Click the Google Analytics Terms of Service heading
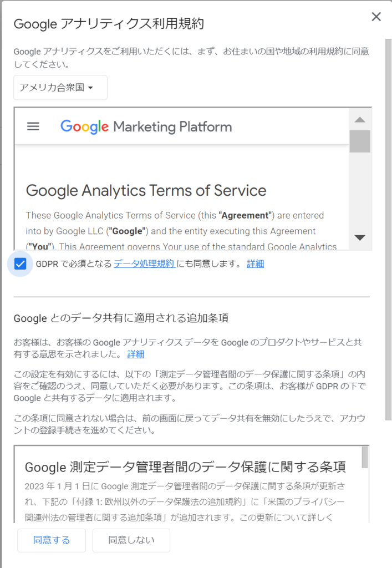 (x=146, y=191)
